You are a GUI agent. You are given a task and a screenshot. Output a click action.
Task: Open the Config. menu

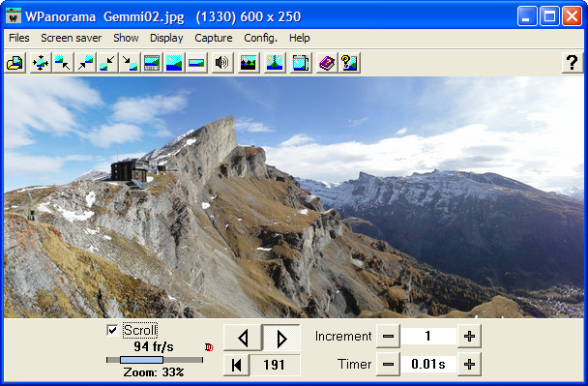coord(260,38)
